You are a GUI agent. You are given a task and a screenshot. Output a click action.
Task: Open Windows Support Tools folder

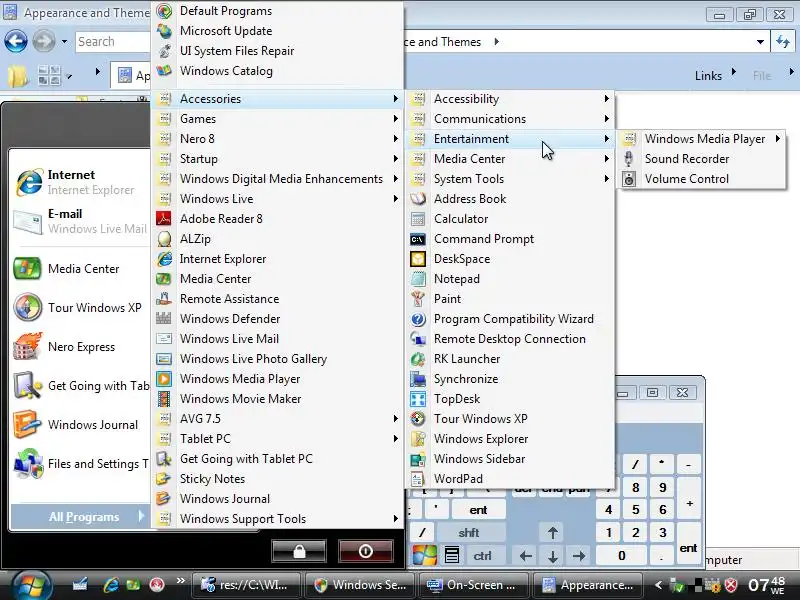278,519
